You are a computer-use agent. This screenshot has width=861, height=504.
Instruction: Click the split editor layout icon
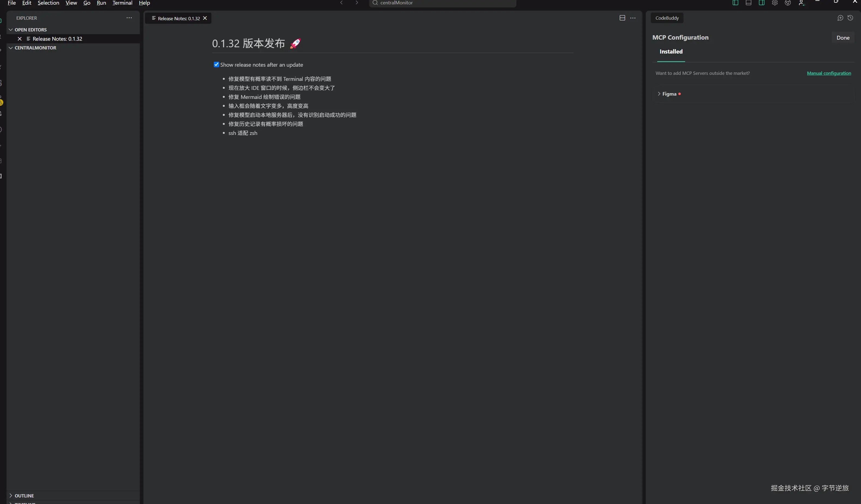pos(622,18)
